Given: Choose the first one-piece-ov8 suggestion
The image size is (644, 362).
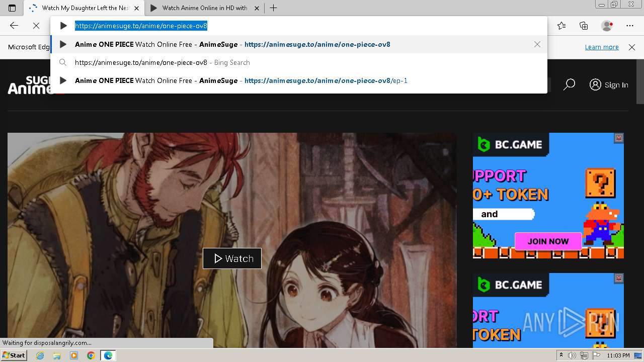Looking at the screenshot, I should [x=299, y=44].
